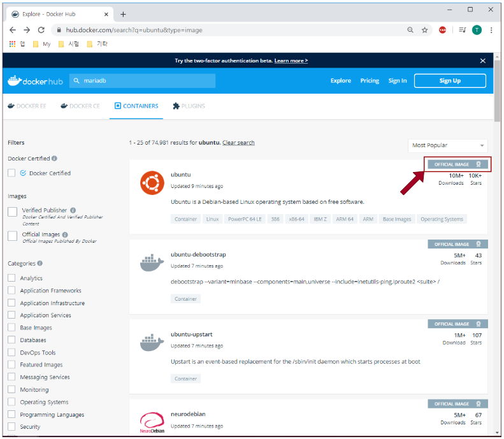Click the search magnifier icon in Docker Hub search box
This screenshot has width=504, height=439.
tap(76, 81)
